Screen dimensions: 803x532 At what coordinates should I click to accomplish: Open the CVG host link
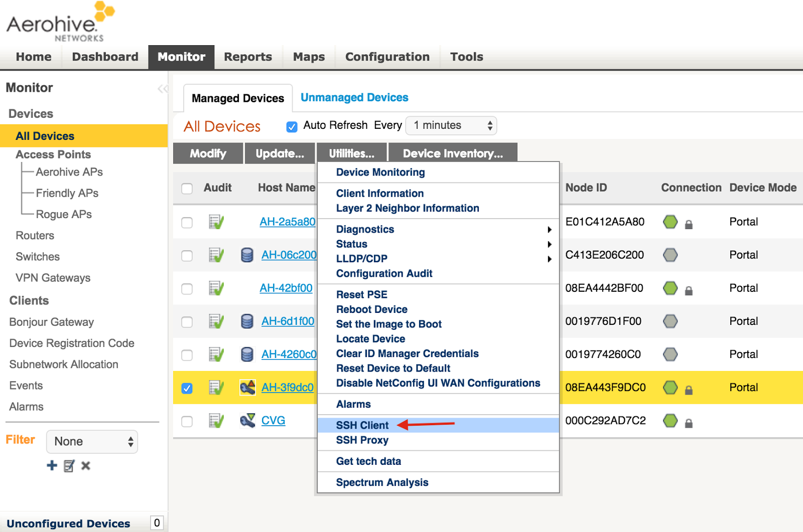pos(273,420)
